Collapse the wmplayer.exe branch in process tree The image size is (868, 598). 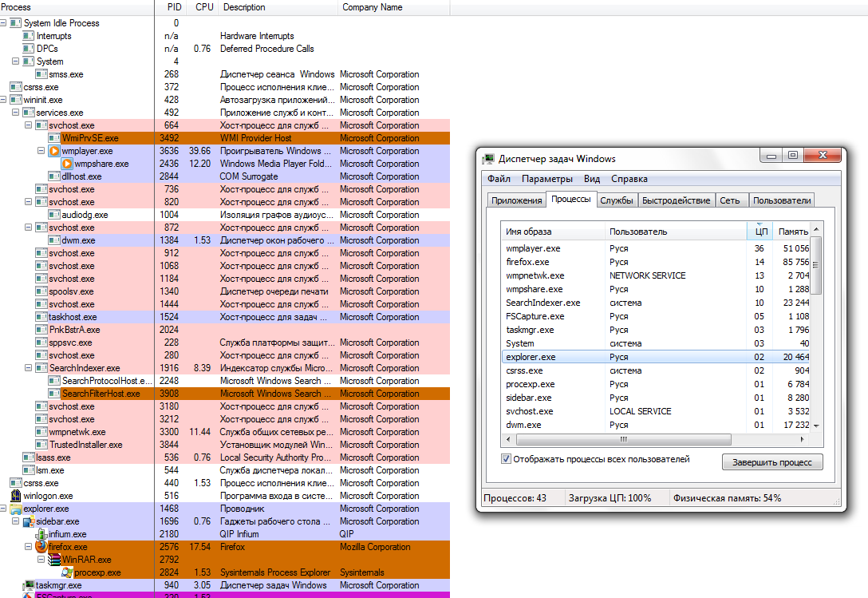coord(41,151)
